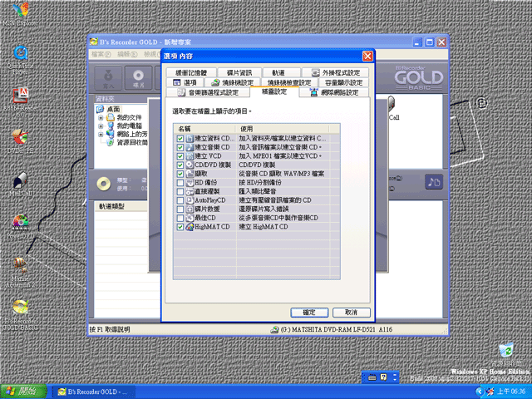
Task: Click B's Recorder GOLD taskbar button
Action: [x=94, y=392]
